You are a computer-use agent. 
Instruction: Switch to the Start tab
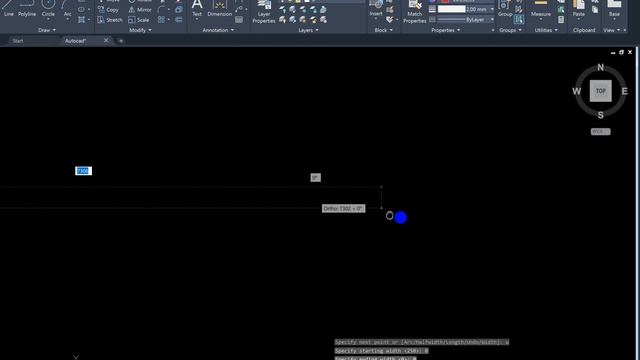click(18, 41)
